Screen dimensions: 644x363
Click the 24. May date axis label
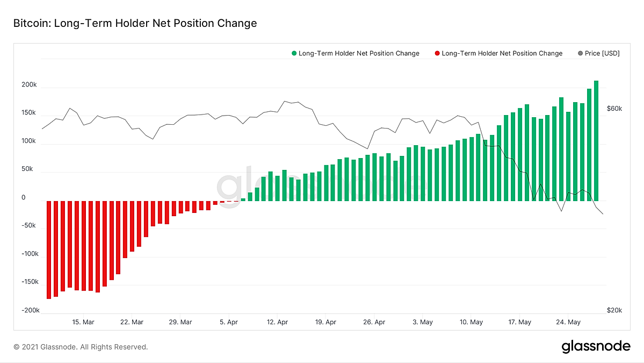(x=568, y=322)
